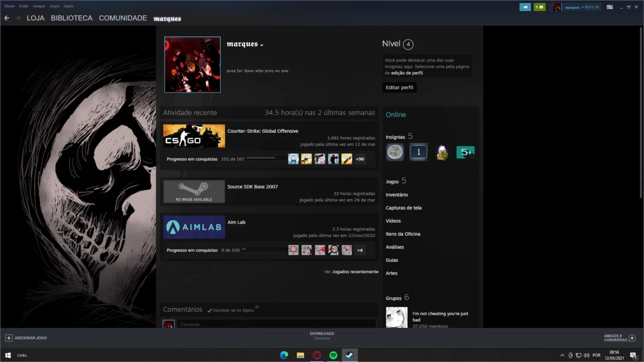Screen dimensions: 644x362
Task: Click the first CS:GO achievement icon
Action: point(293,159)
